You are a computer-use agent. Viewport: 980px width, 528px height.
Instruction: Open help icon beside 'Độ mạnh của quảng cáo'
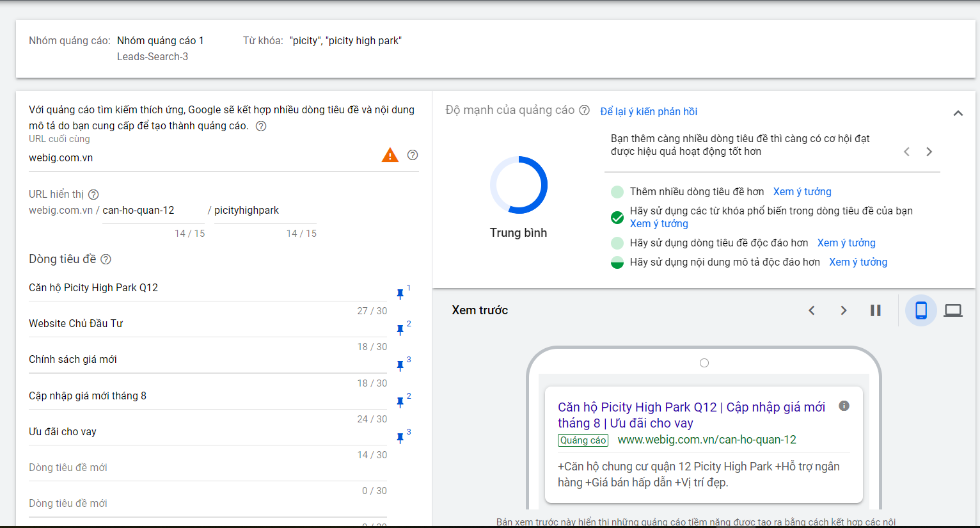coord(584,110)
